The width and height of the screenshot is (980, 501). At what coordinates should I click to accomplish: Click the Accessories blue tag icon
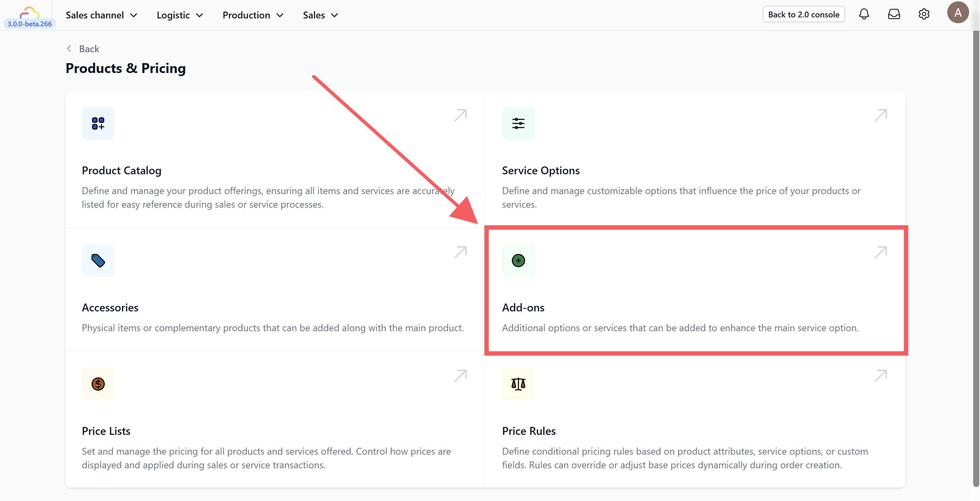(98, 261)
